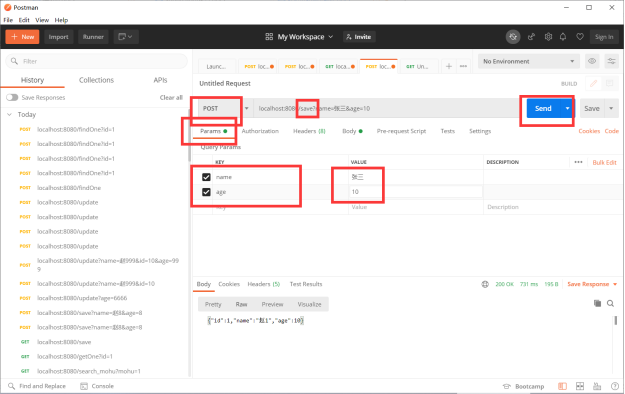Open the Visualize response view
This screenshot has width=625, height=394.
coord(309,304)
